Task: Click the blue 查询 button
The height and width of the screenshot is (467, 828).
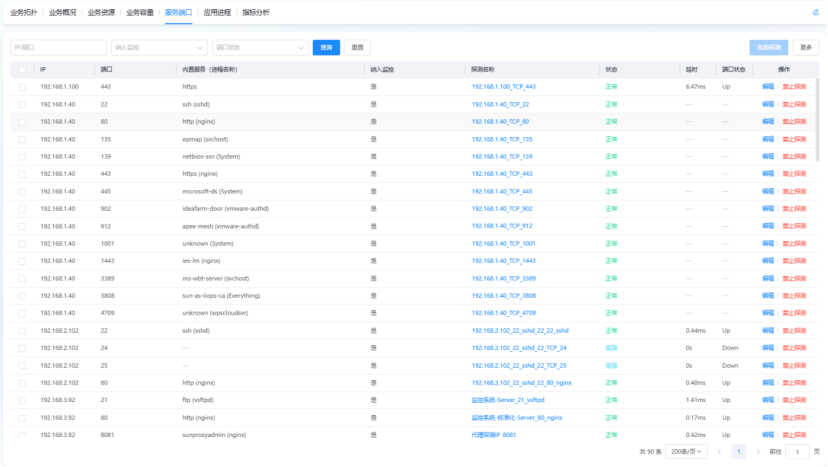Action: coord(326,48)
